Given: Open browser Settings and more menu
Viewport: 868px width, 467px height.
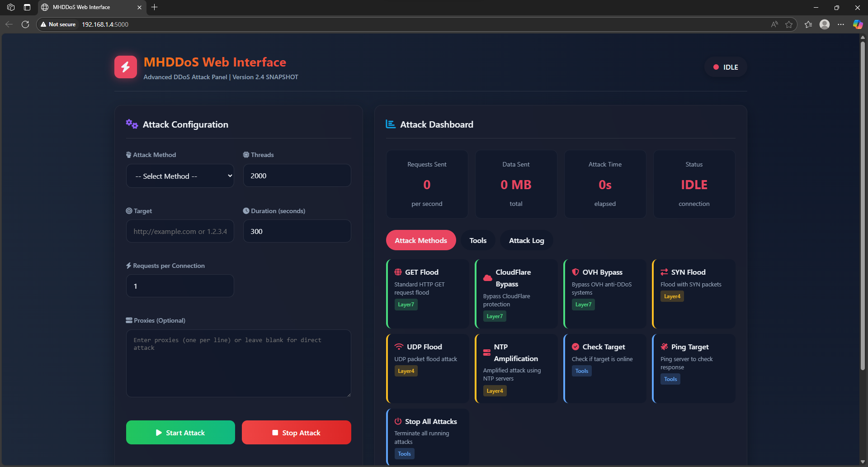Looking at the screenshot, I should [x=841, y=24].
